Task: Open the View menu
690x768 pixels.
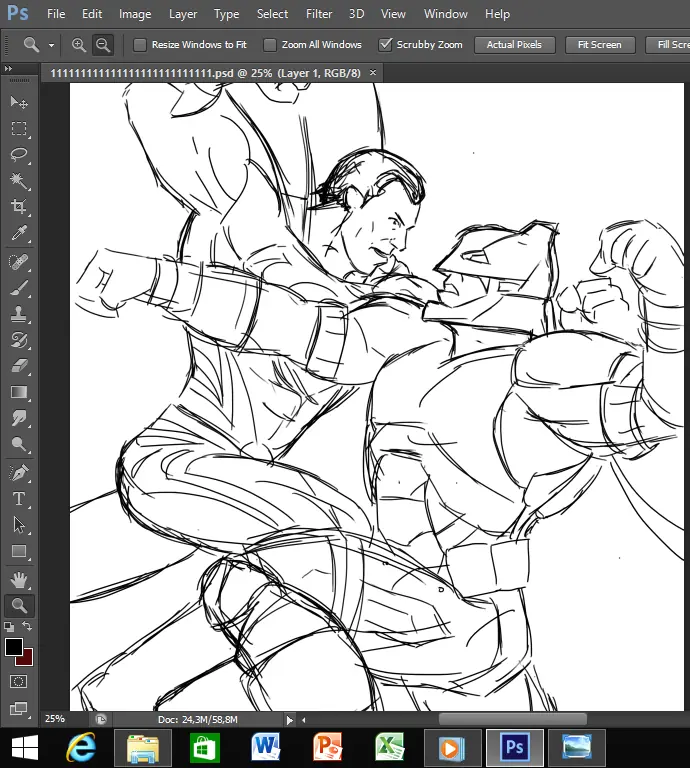Action: (x=393, y=14)
